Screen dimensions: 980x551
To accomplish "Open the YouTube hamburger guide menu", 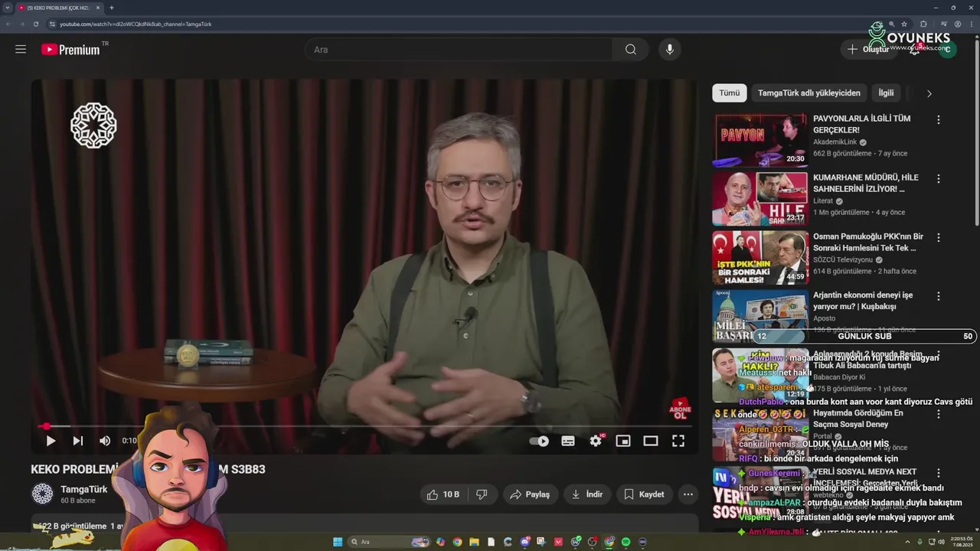I will point(21,49).
